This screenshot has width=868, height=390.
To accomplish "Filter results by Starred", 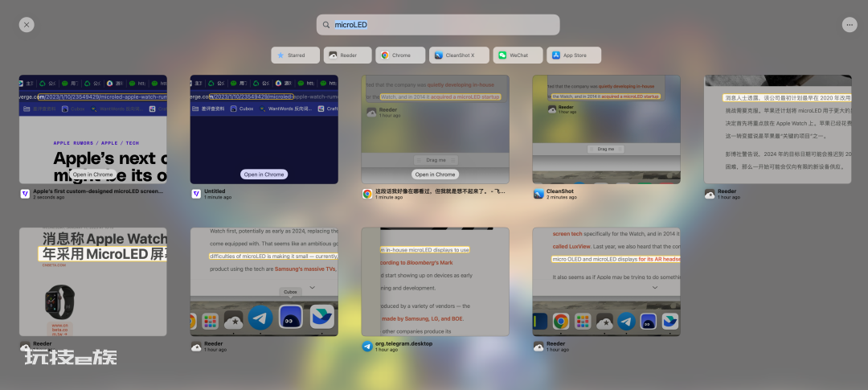I will coord(296,55).
